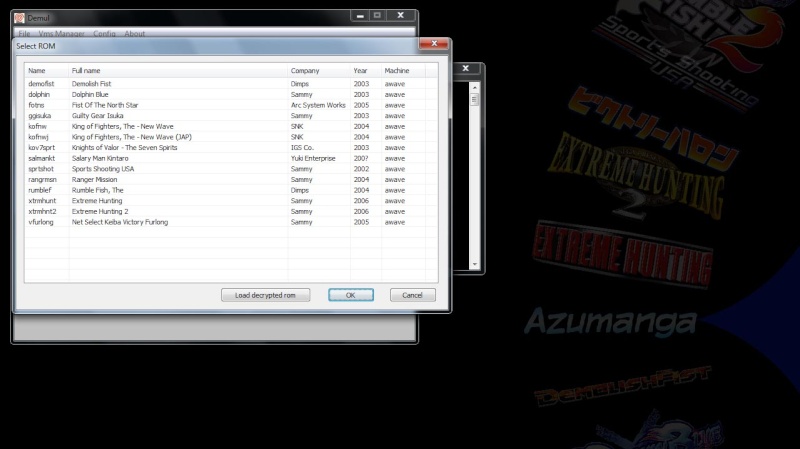This screenshot has height=449, width=800.
Task: Sort list by the Name column header
Action: point(46,70)
